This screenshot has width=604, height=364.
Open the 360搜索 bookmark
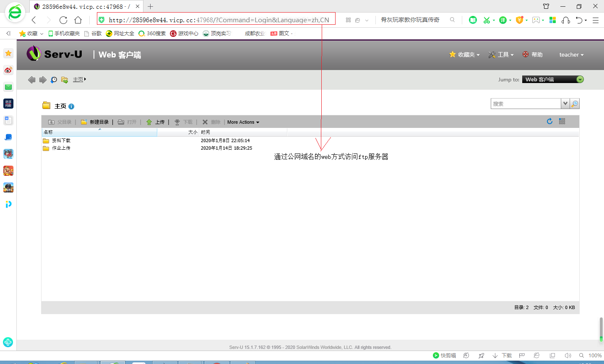tap(152, 34)
